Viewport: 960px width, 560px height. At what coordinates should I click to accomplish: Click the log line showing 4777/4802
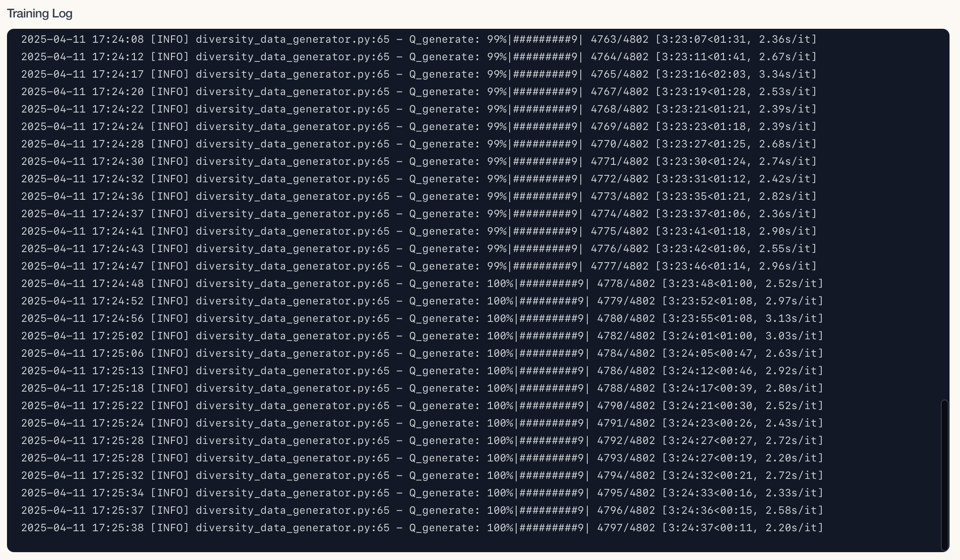419,266
